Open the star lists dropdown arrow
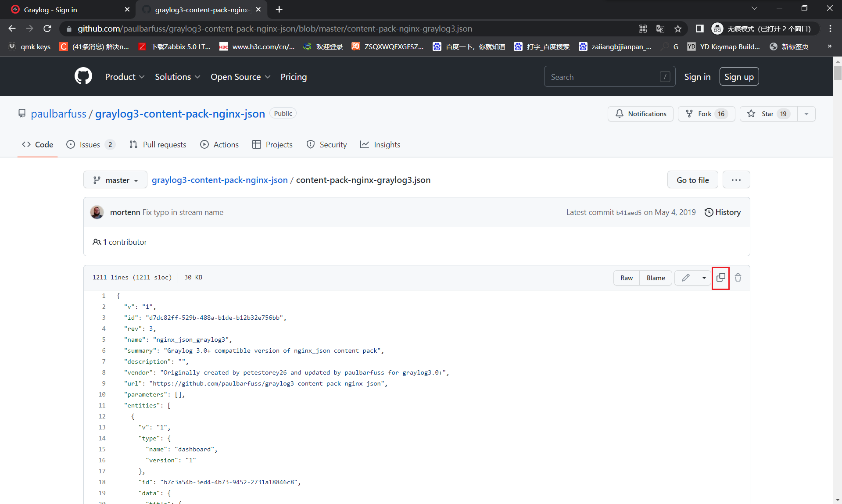842x504 pixels. 806,114
